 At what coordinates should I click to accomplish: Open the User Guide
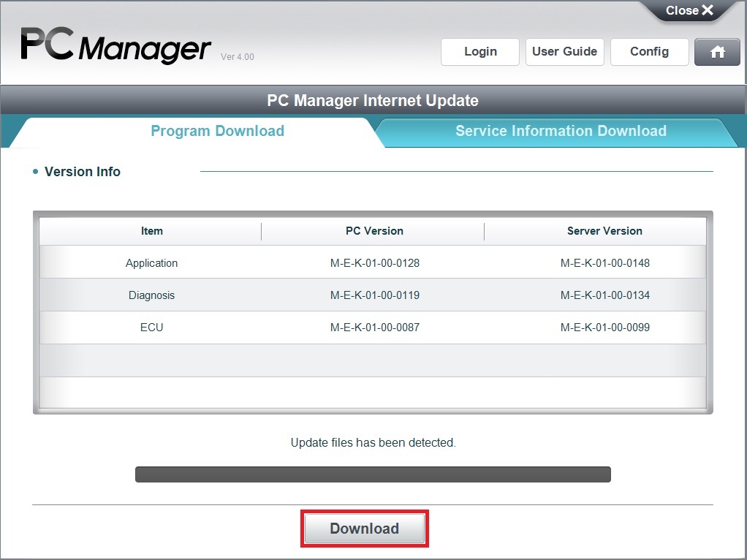(564, 52)
